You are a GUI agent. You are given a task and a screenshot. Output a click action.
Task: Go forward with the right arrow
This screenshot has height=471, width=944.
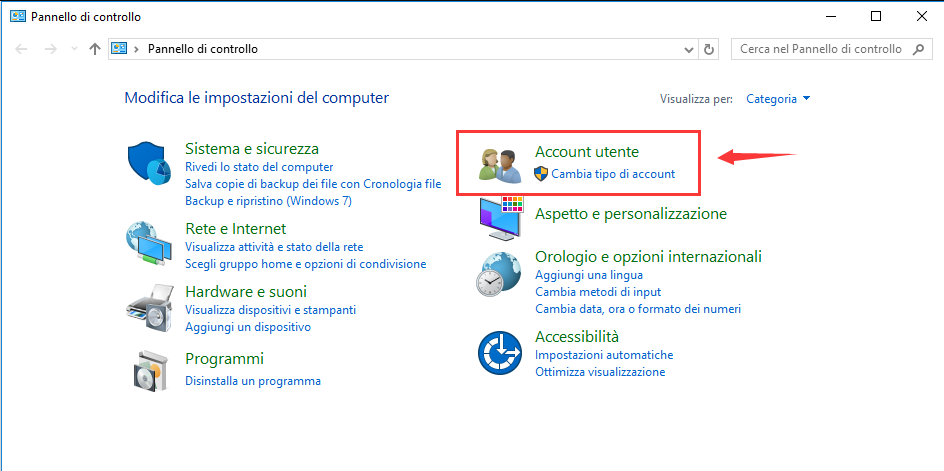pos(51,49)
